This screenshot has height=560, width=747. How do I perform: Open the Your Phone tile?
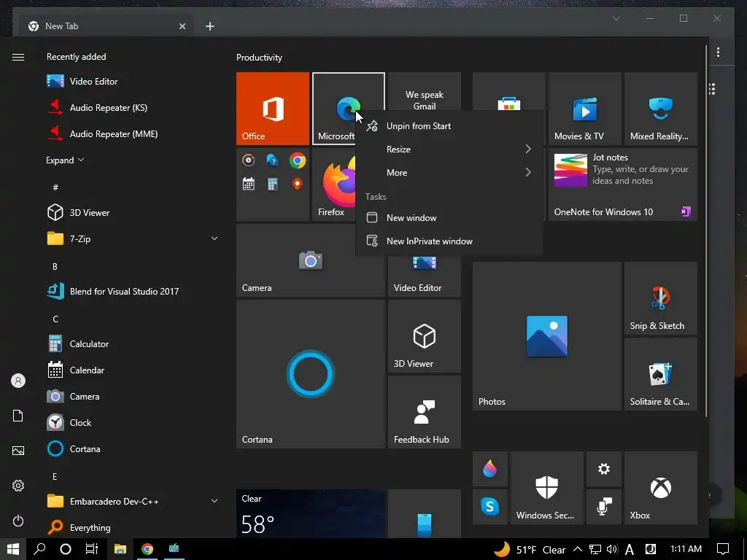[x=425, y=513]
